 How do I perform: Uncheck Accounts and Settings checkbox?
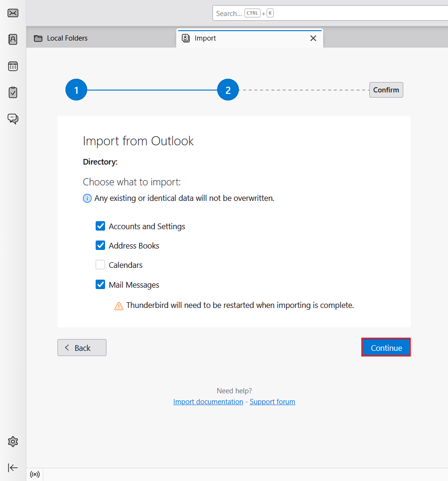[100, 226]
